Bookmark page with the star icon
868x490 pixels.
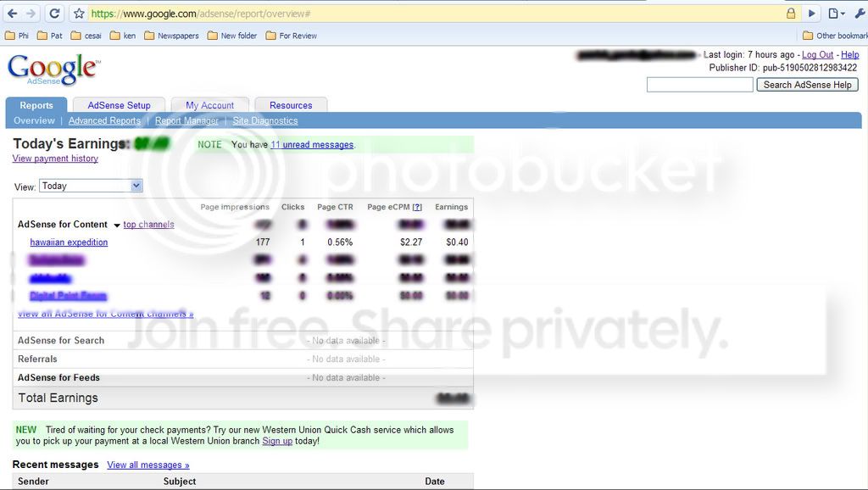click(79, 14)
